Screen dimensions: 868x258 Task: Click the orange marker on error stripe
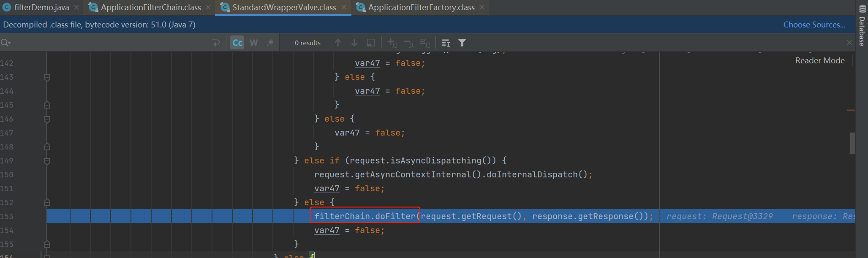pyautogui.click(x=851, y=110)
